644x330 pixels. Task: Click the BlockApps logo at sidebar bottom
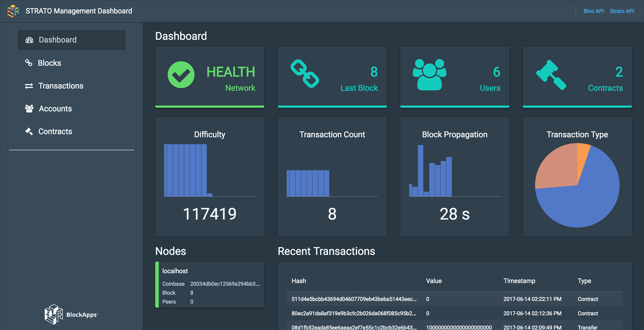point(71,314)
